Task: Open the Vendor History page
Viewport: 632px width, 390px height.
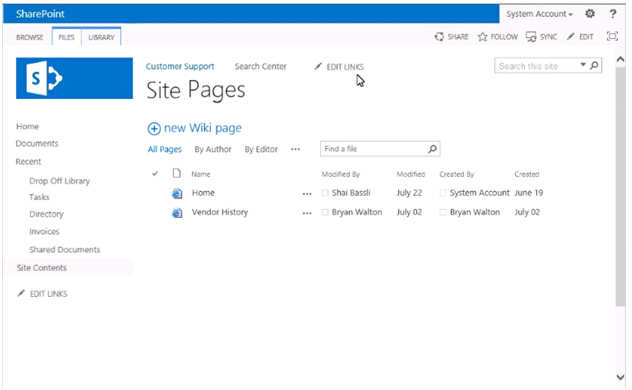Action: [x=220, y=212]
